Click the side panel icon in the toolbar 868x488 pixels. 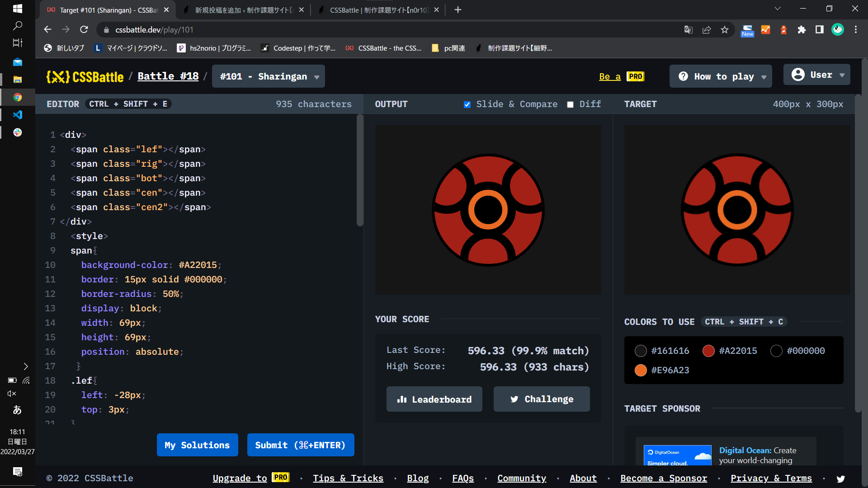pos(819,30)
